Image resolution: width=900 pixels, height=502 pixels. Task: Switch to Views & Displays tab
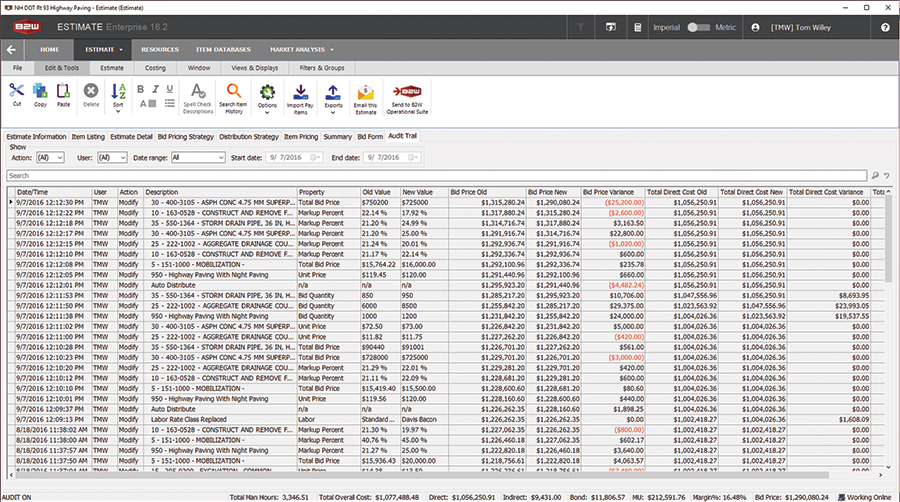pos(254,68)
